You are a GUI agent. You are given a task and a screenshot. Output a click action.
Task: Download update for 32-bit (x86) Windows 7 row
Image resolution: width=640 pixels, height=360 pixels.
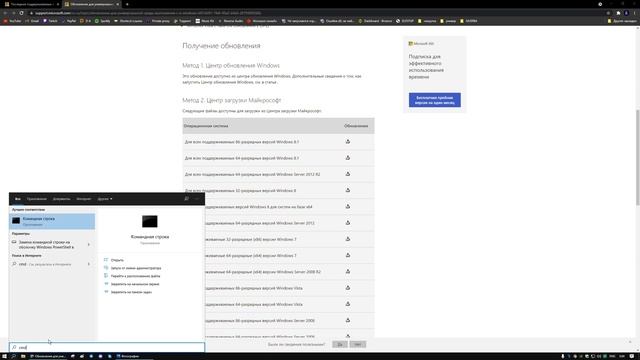(x=348, y=239)
